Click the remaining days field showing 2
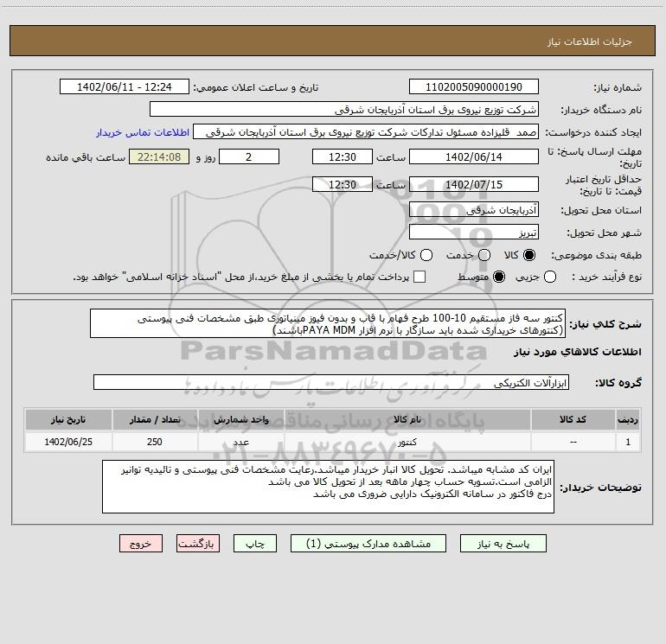Screen dimensions: 666x644 [249, 157]
